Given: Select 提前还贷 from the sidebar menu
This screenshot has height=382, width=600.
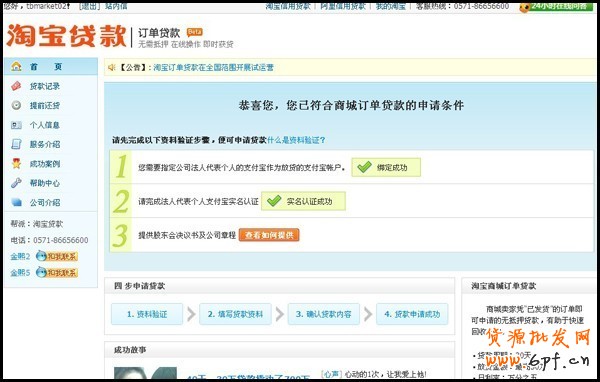Looking at the screenshot, I should pyautogui.click(x=45, y=105).
